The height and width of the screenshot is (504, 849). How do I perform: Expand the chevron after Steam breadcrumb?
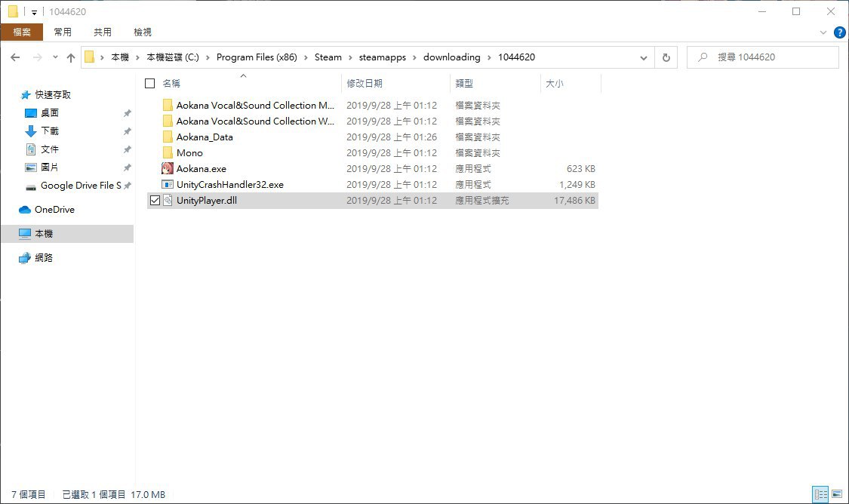pyautogui.click(x=350, y=57)
